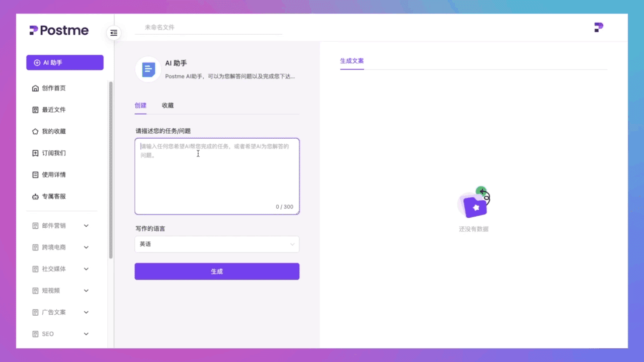The height and width of the screenshot is (362, 644).
Task: Select 订阅我们 in the sidebar
Action: (52, 153)
